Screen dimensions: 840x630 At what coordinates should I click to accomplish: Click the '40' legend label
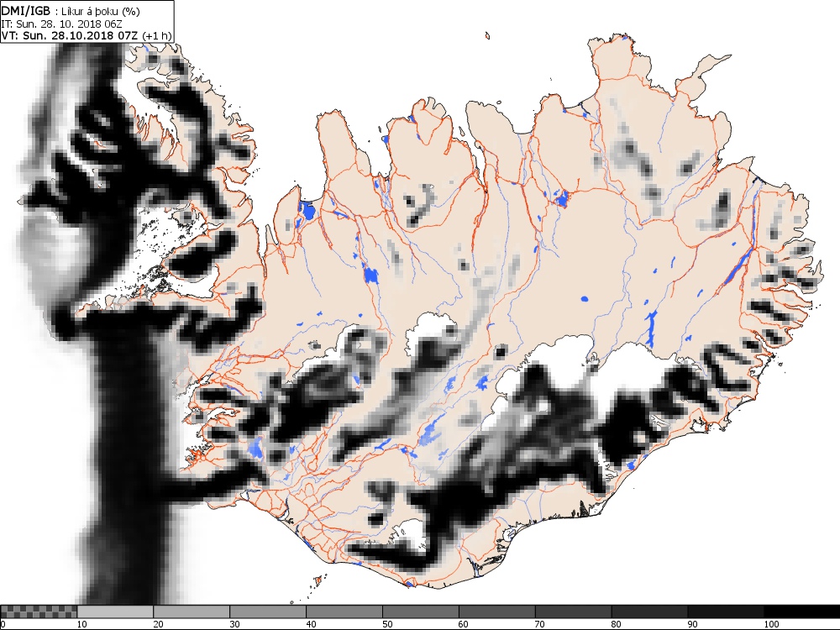pyautogui.click(x=312, y=624)
